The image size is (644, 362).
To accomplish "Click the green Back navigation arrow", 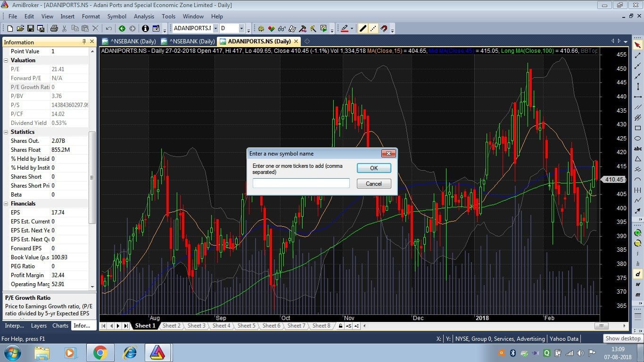I will pyautogui.click(x=122, y=29).
